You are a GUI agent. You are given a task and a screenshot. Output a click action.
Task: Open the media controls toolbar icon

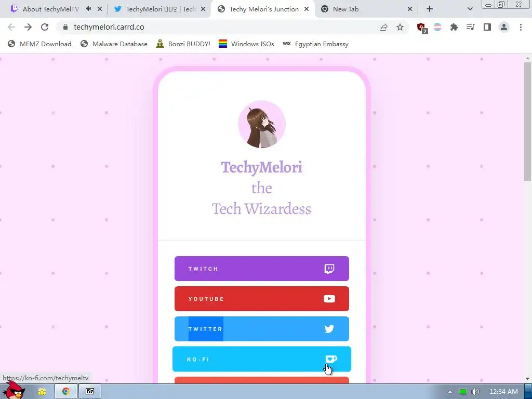(470, 27)
